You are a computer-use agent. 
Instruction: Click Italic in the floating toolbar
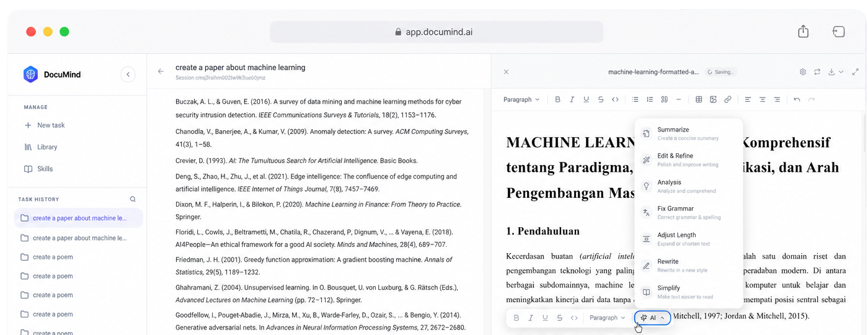[x=531, y=318]
